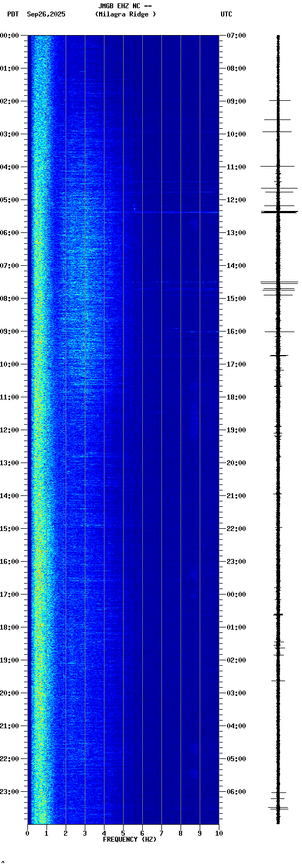This screenshot has height=868, width=302.
Task: Click the 05:00 label on the PDT axis
Action: [x=9, y=200]
